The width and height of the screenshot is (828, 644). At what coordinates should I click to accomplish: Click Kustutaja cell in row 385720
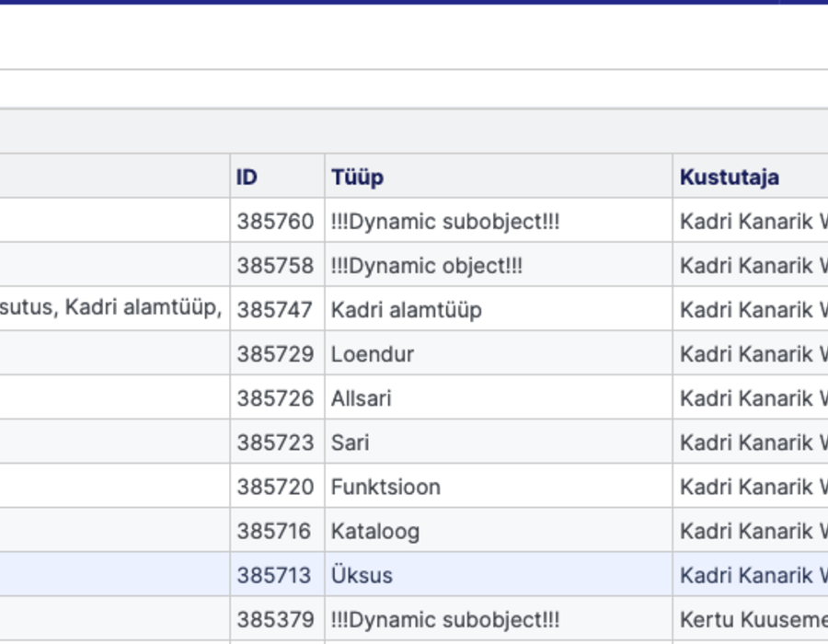(x=751, y=487)
